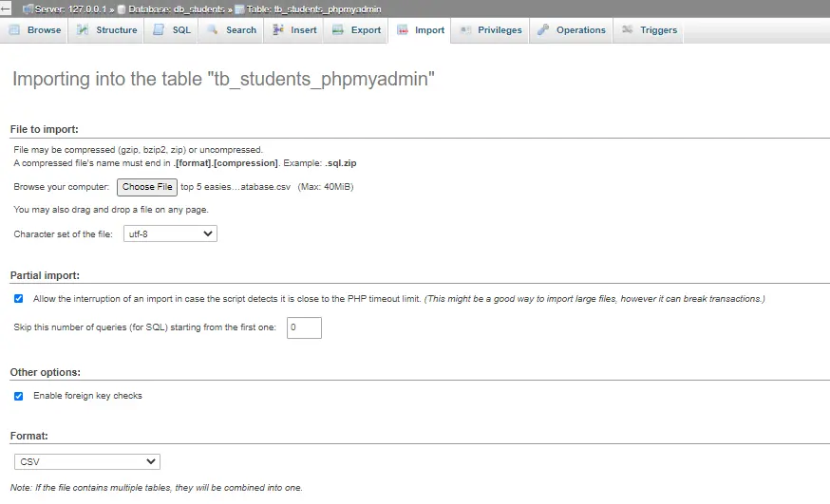The image size is (830, 504).
Task: Click the Triggers tab icon
Action: 628,30
